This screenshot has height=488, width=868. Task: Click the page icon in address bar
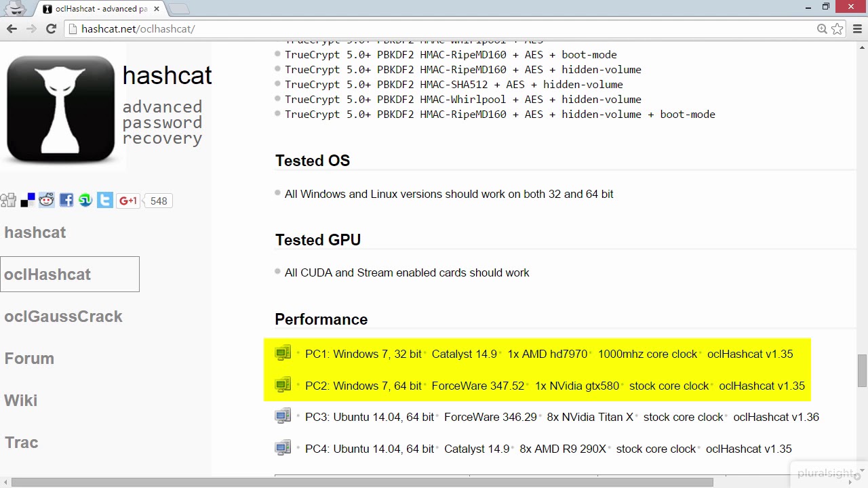pyautogui.click(x=73, y=28)
